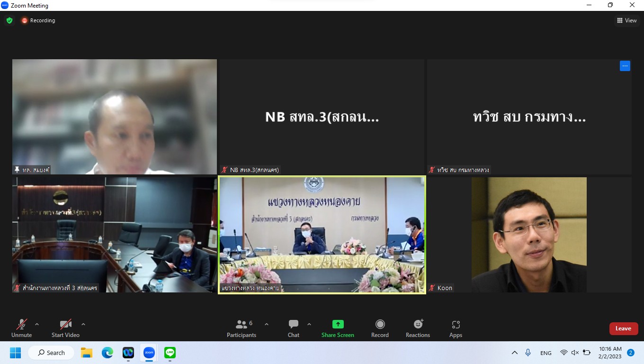Open Microsoft Edge from the taskbar

[107, 353]
